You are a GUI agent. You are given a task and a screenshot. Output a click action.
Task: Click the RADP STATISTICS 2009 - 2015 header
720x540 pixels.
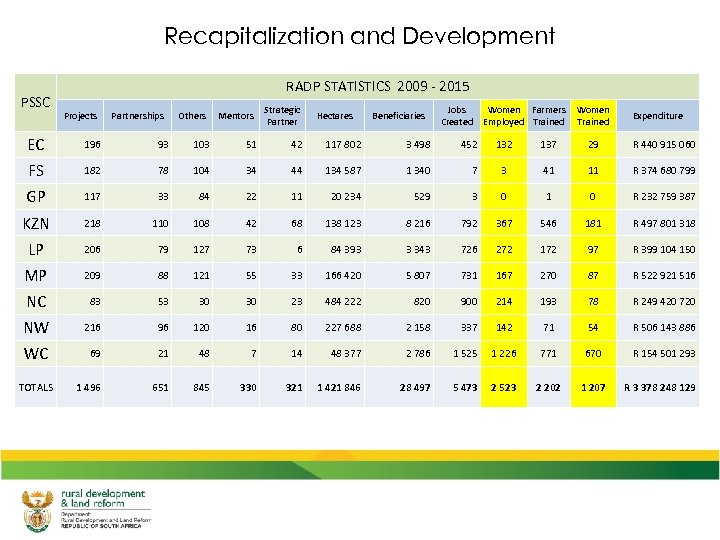tap(377, 86)
